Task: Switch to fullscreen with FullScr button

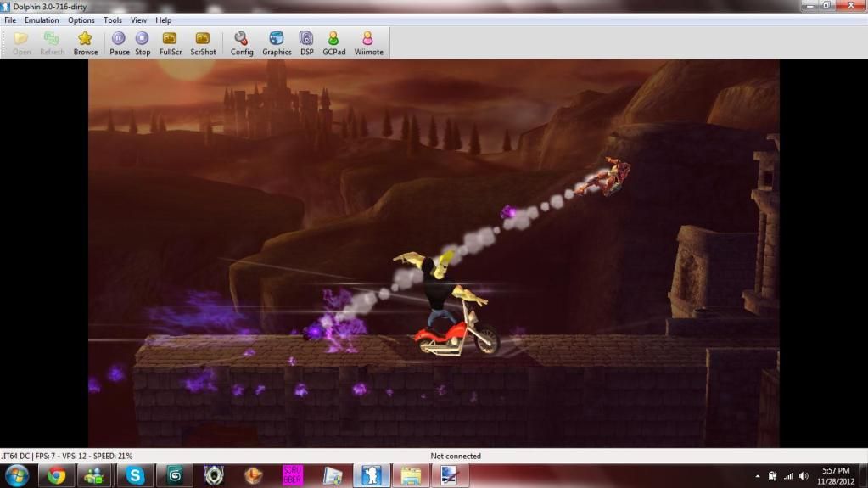Action: tap(170, 43)
